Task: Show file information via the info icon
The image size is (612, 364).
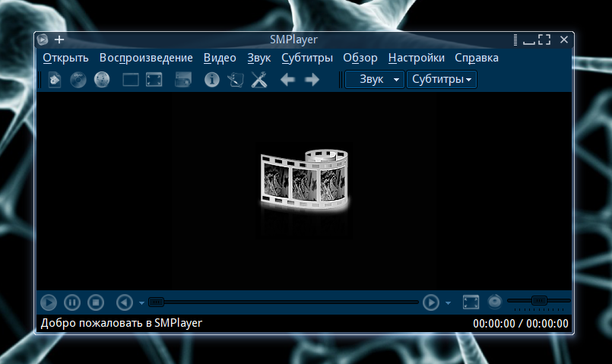Action: tap(212, 80)
